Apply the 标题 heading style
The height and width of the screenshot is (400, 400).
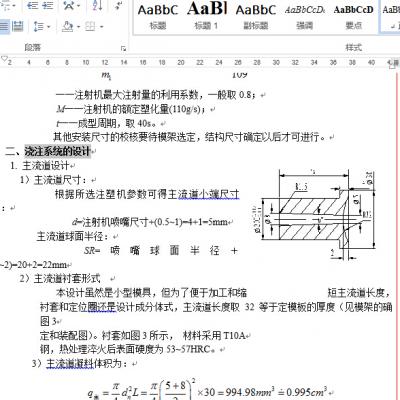click(158, 17)
